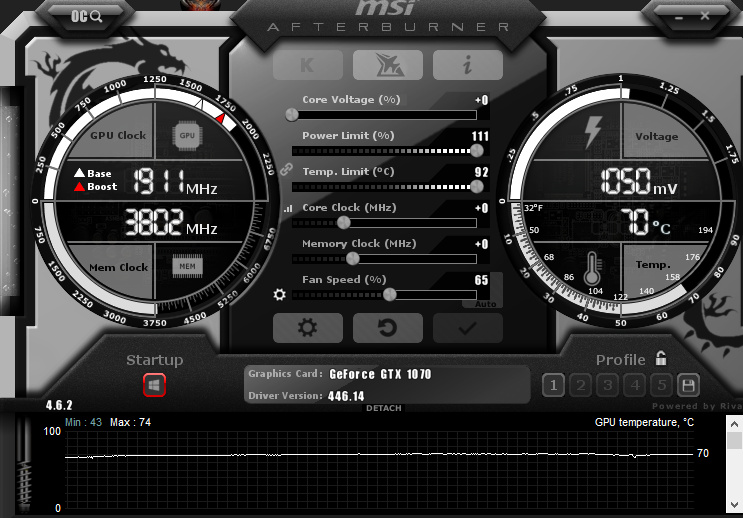Click the lightning bolt voltage icon

[593, 132]
